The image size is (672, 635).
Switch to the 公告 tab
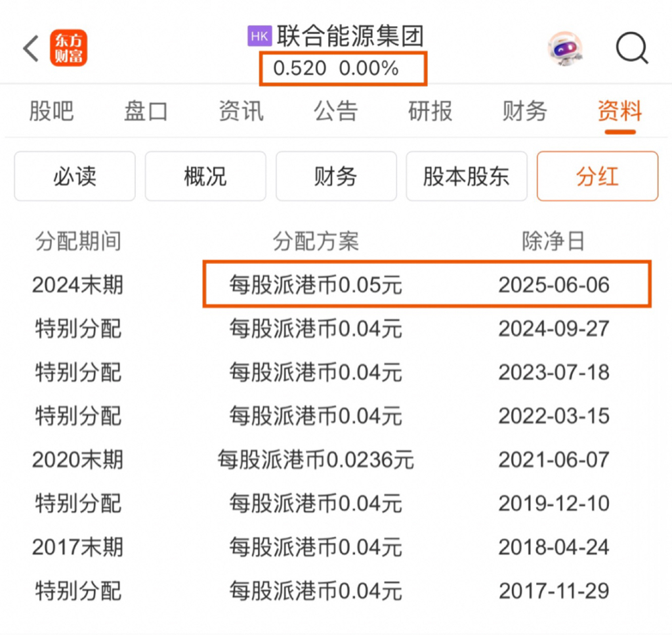tap(335, 111)
